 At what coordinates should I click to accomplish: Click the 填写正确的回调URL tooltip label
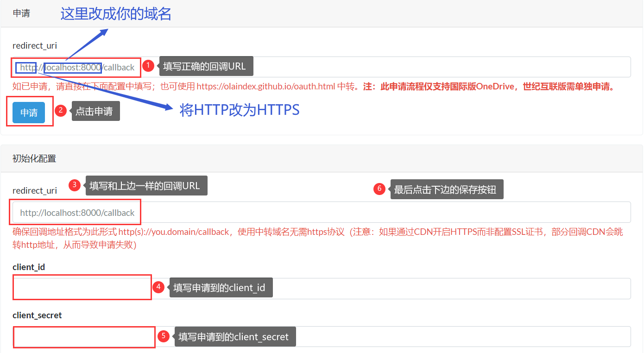pyautogui.click(x=206, y=66)
